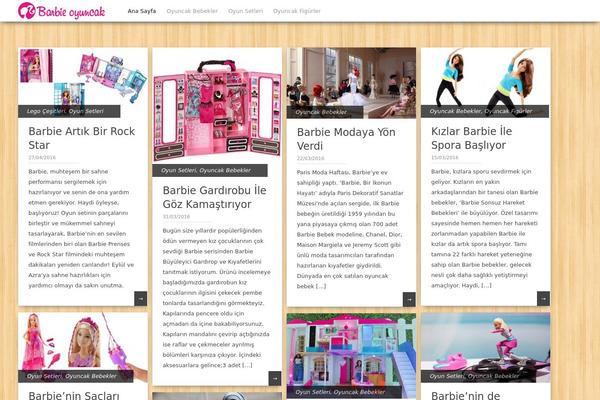Click the date under Kızlar Barbie İle Spora
The image size is (600, 400).
coord(445,157)
